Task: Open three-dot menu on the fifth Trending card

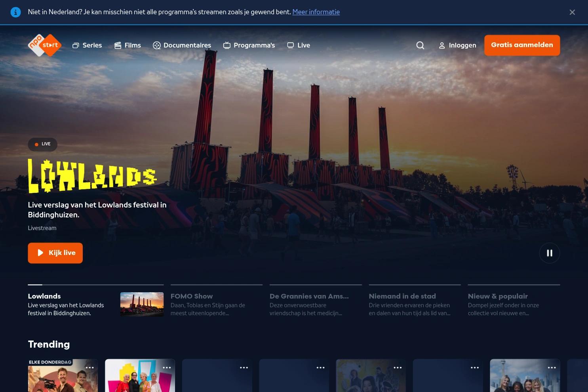Action: (398, 368)
